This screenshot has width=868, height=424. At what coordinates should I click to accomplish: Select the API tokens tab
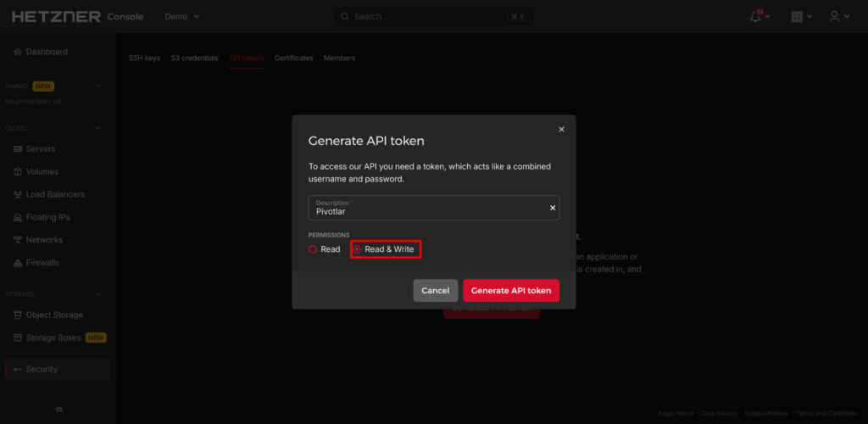pos(247,59)
